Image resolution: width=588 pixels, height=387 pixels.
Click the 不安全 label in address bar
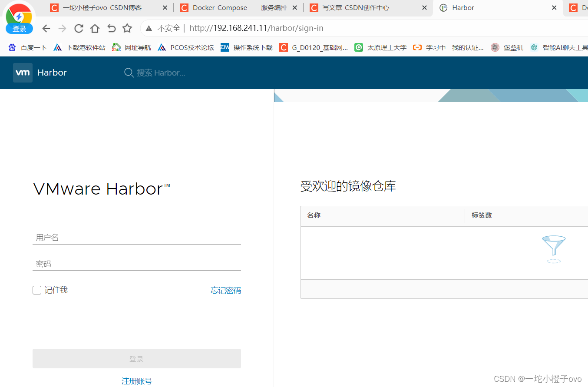pos(169,28)
